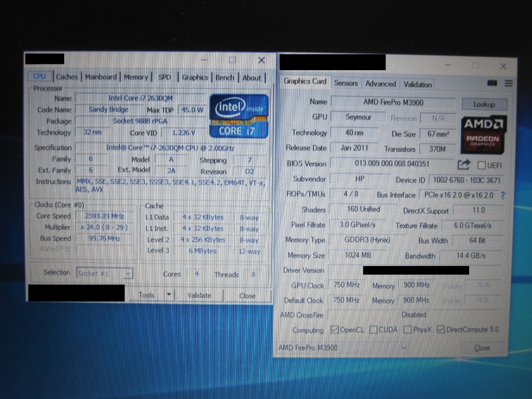
Task: Select the Graphics Card tab in GPU-Z
Action: pyautogui.click(x=304, y=82)
